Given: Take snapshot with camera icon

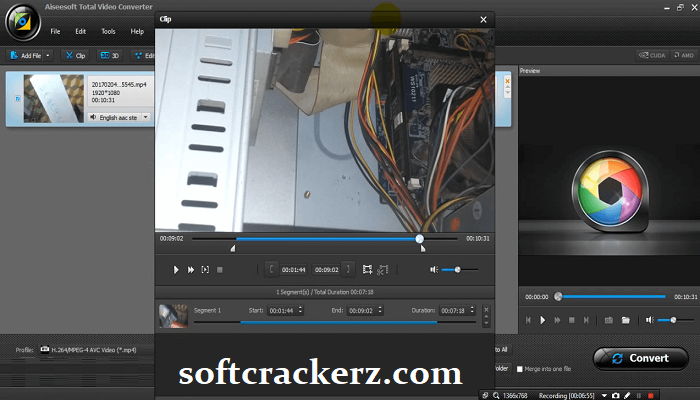Looking at the screenshot, I should [x=608, y=320].
